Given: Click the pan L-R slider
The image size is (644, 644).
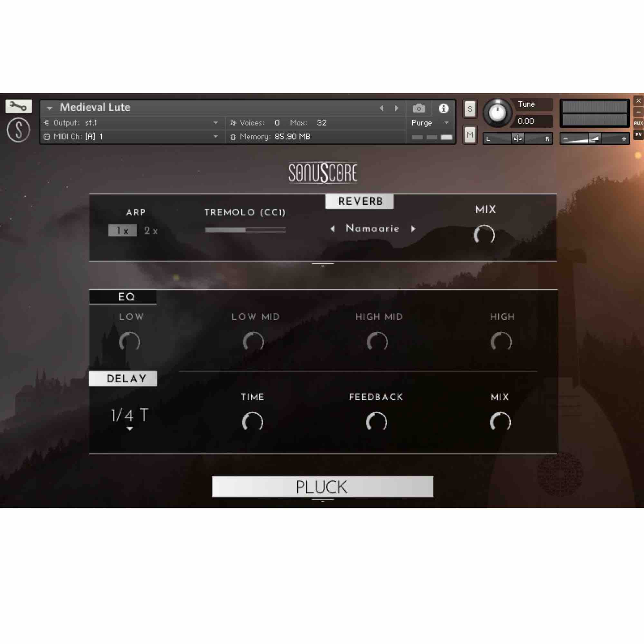Looking at the screenshot, I should pos(518,139).
